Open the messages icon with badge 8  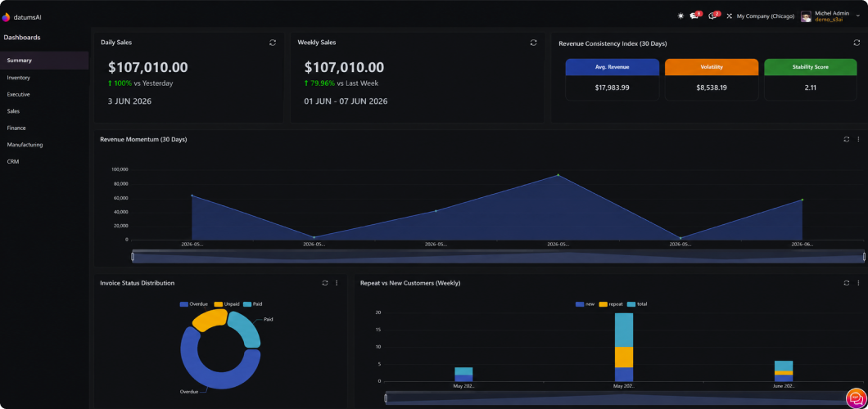694,16
